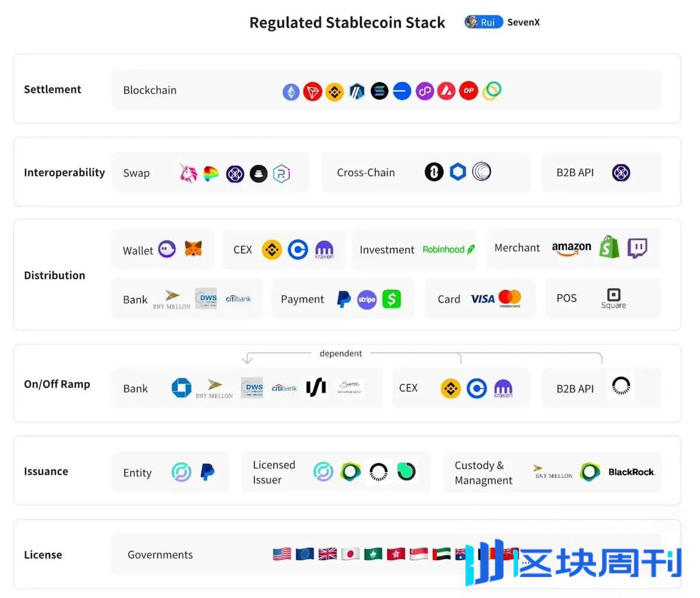
Task: Select the pink Uniswap unicorn logo
Action: point(188,173)
